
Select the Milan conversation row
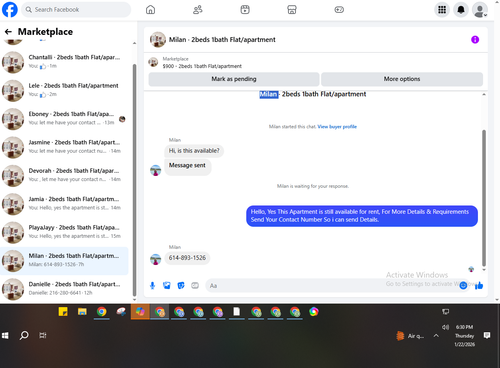pyautogui.click(x=64, y=260)
